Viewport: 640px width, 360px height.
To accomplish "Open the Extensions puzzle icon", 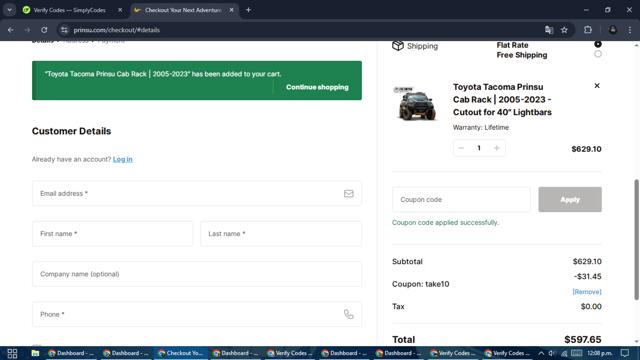I will pos(588,30).
